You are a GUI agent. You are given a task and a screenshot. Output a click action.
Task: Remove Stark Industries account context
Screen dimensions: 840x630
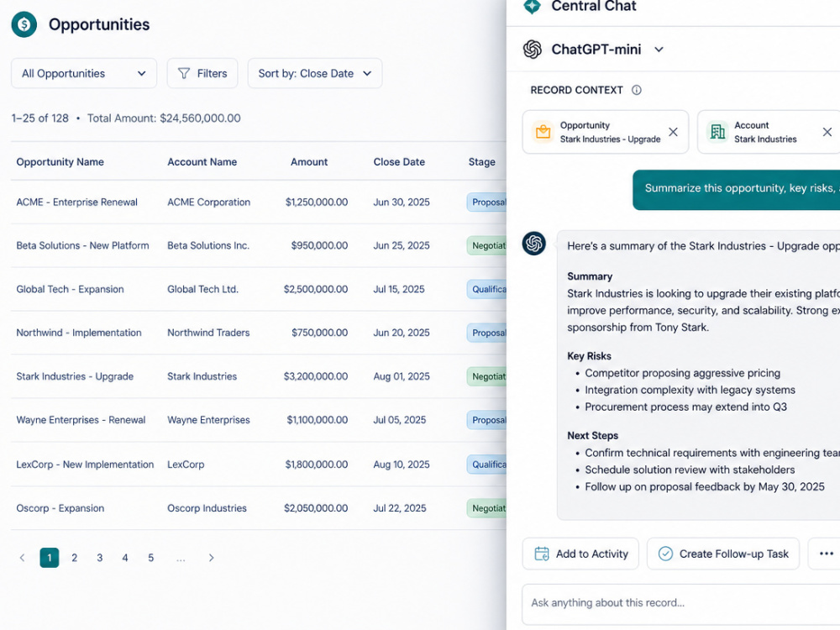pyautogui.click(x=827, y=132)
